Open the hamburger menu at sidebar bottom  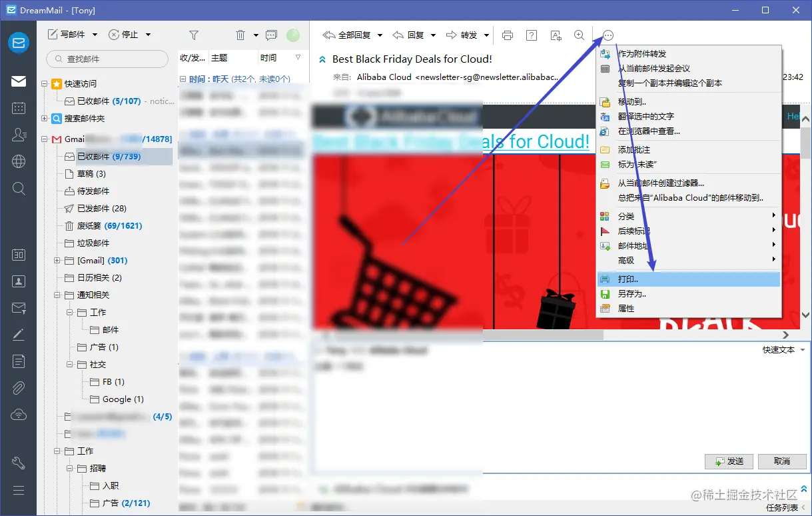[x=19, y=490]
